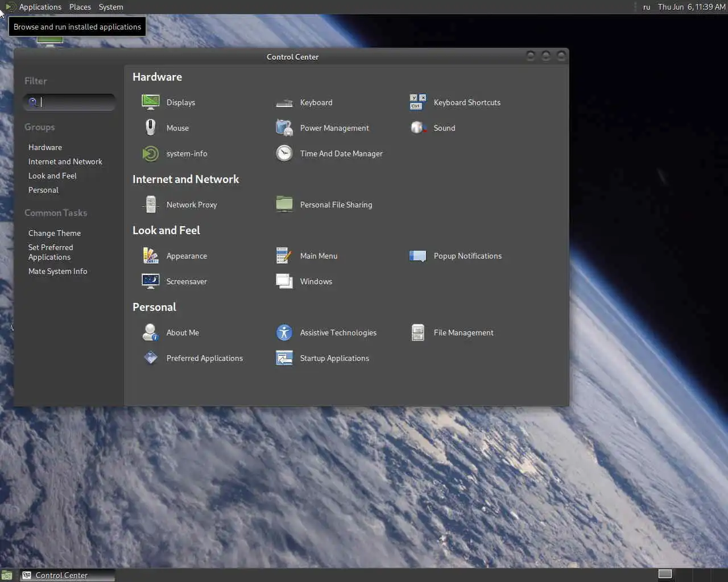Image resolution: width=728 pixels, height=582 pixels.
Task: Open the Screensaver icon
Action: click(x=151, y=281)
